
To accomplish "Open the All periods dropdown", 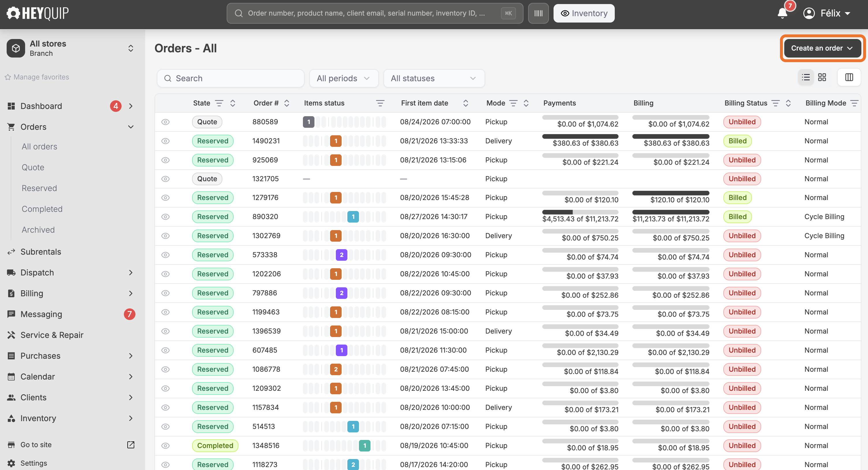I will [344, 78].
